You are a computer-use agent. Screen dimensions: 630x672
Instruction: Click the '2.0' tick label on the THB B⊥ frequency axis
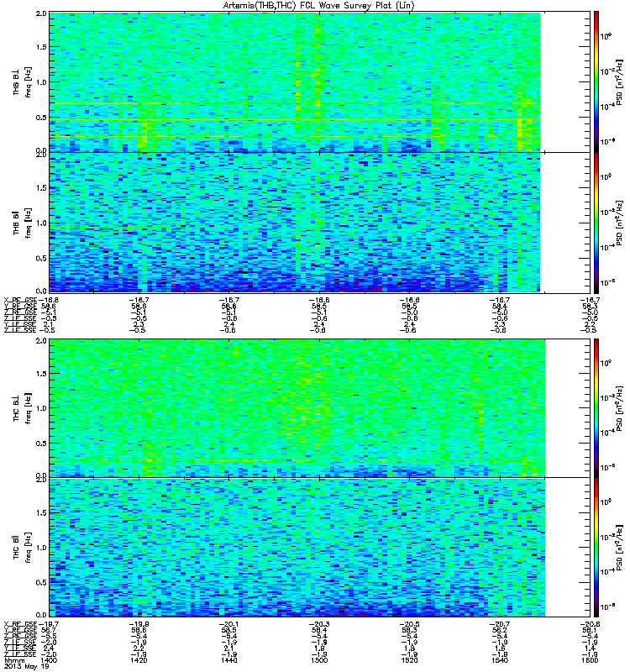coord(41,13)
